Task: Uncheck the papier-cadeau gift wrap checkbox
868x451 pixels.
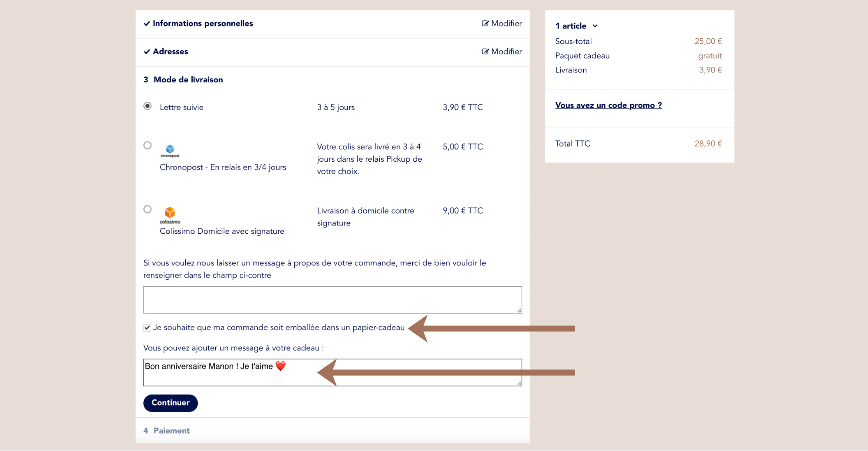Action: tap(147, 328)
